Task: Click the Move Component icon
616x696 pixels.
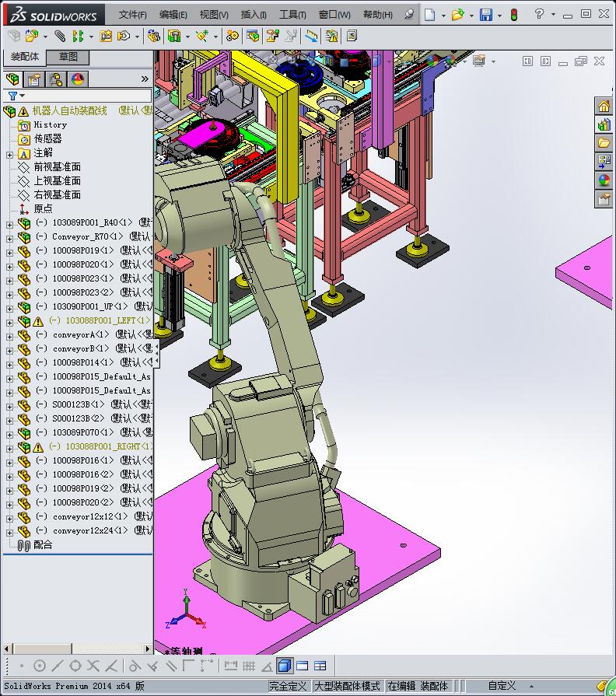Action: tap(124, 36)
